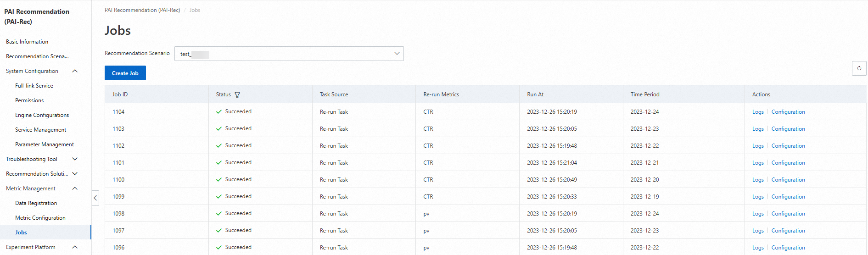Open Permissions settings
This screenshot has height=255, width=868.
click(29, 100)
